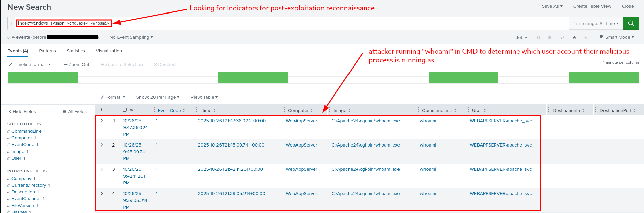Click the info column header icon
This screenshot has width=644, height=213.
102,110
